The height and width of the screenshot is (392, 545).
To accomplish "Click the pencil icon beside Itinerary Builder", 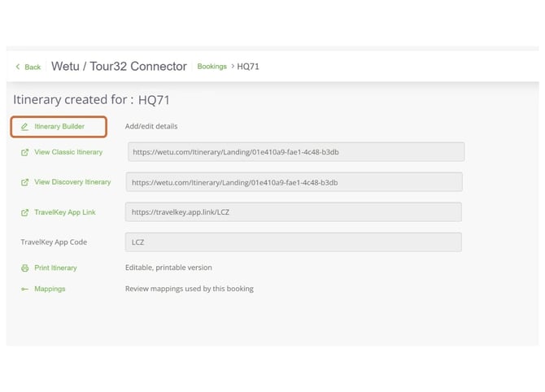I will [x=24, y=127].
